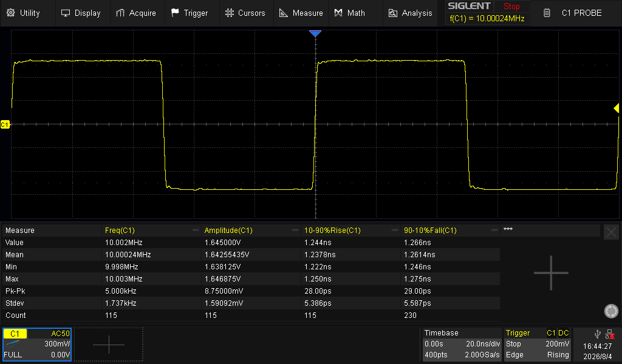Open the Math menu
622x364 pixels.
[x=350, y=13]
